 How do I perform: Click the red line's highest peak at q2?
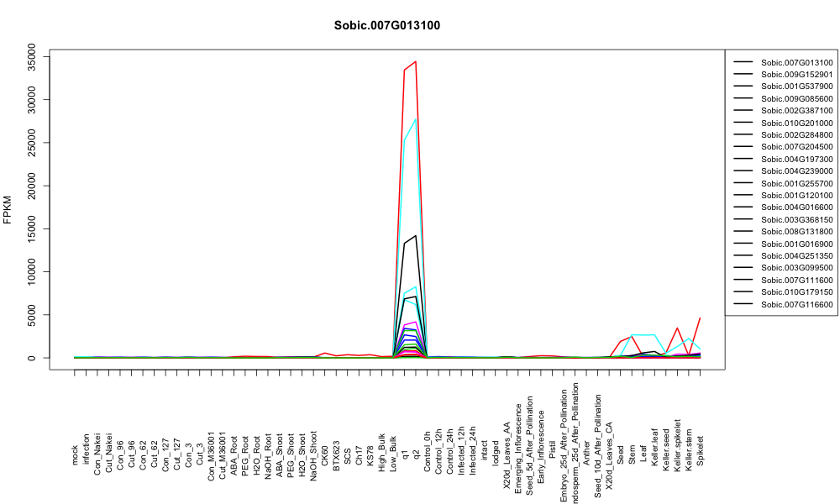(x=416, y=61)
